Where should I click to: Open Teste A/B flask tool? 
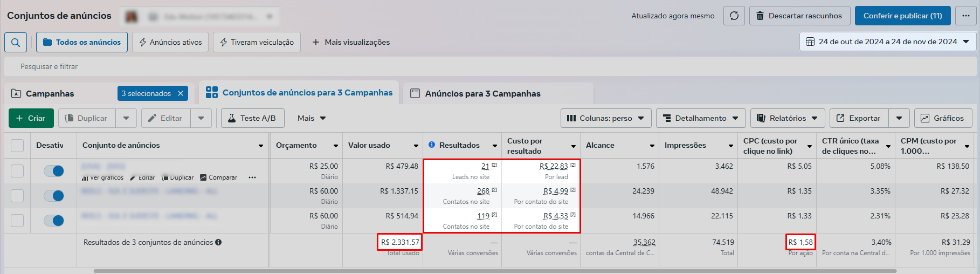coord(252,118)
